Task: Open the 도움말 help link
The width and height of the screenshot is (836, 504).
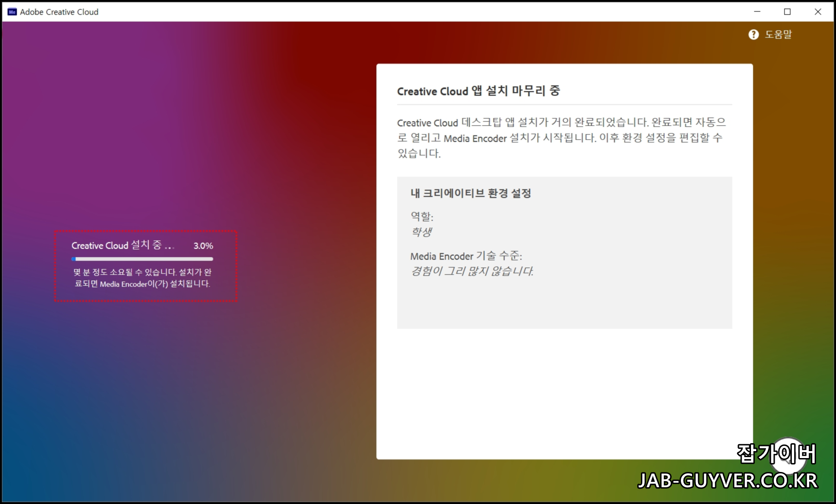Action: point(778,34)
